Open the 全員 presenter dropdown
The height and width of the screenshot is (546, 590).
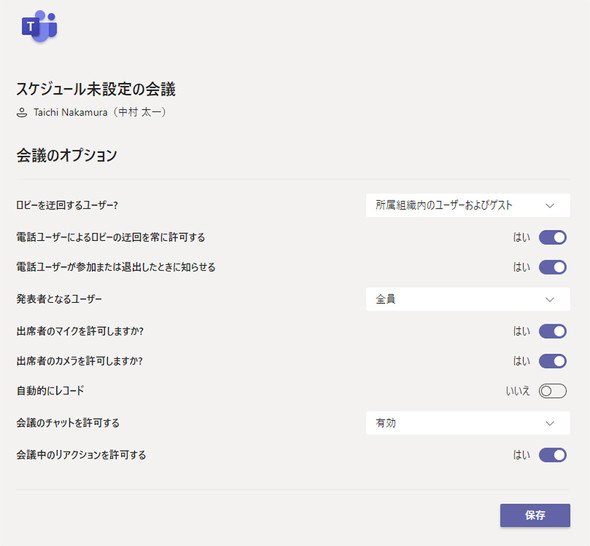coord(468,300)
